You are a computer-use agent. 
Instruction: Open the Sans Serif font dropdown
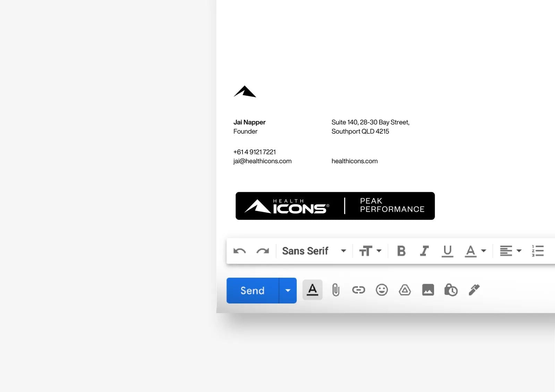tap(314, 251)
